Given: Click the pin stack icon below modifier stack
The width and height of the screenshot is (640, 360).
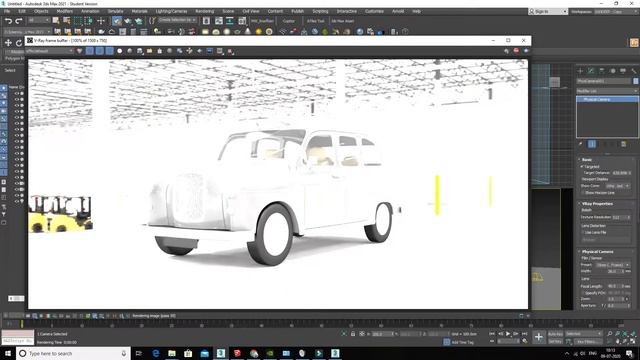Looking at the screenshot, I should [581, 144].
